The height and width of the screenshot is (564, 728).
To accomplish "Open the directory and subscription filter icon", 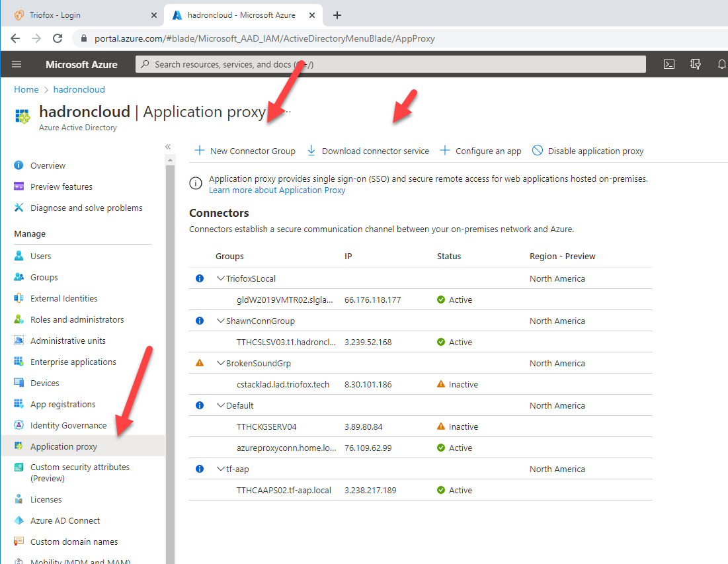I will click(x=696, y=64).
